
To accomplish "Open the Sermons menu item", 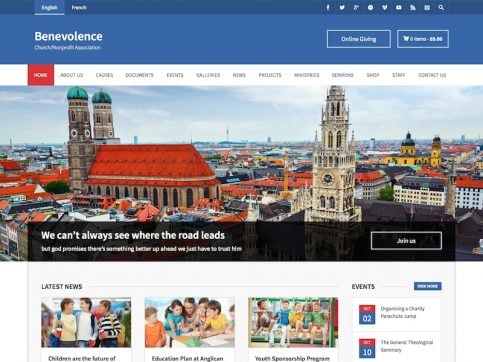I will click(x=343, y=75).
